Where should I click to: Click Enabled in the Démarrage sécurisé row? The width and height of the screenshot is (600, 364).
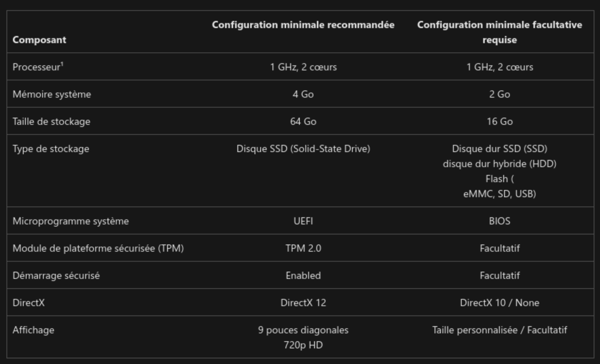pyautogui.click(x=303, y=276)
